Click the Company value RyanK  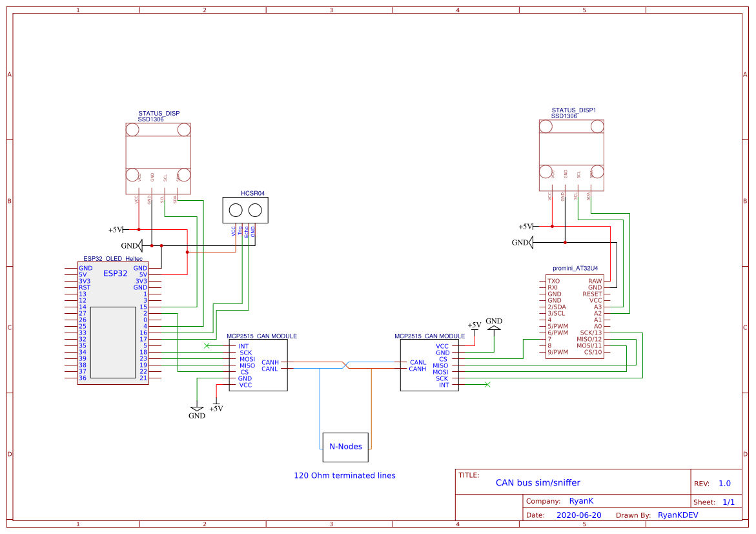tap(581, 501)
